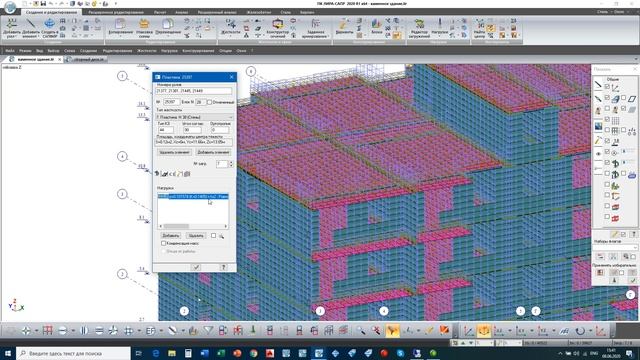Click the LIRA application round logo button
The image size is (640, 360).
(x=10, y=6)
